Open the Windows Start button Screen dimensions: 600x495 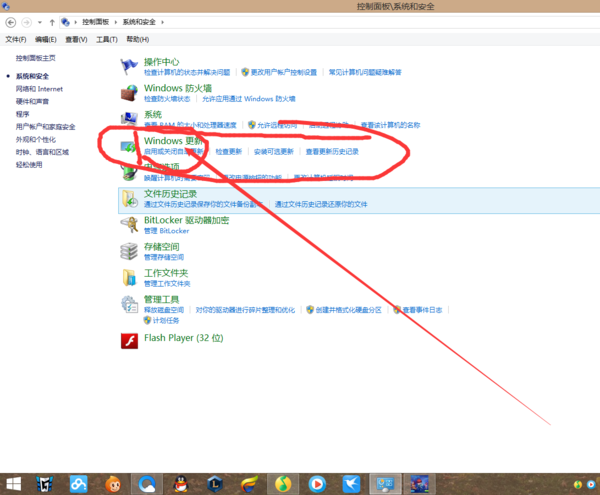[x=13, y=484]
